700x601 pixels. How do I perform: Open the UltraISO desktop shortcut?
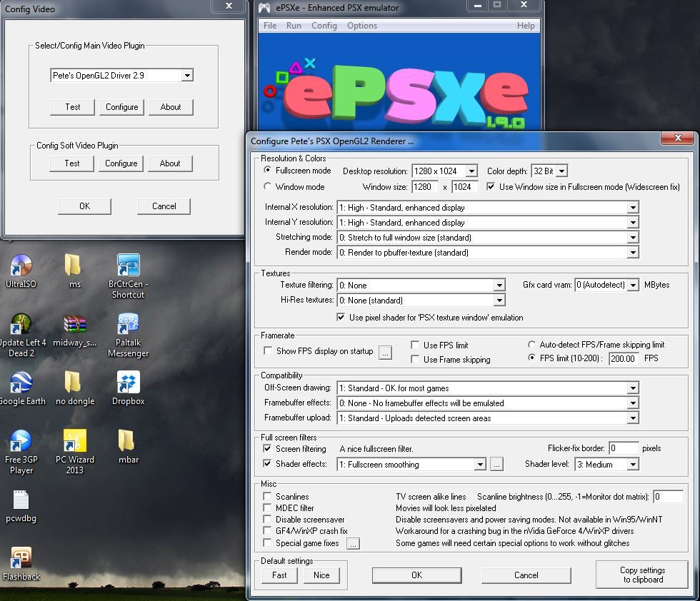coord(21,267)
